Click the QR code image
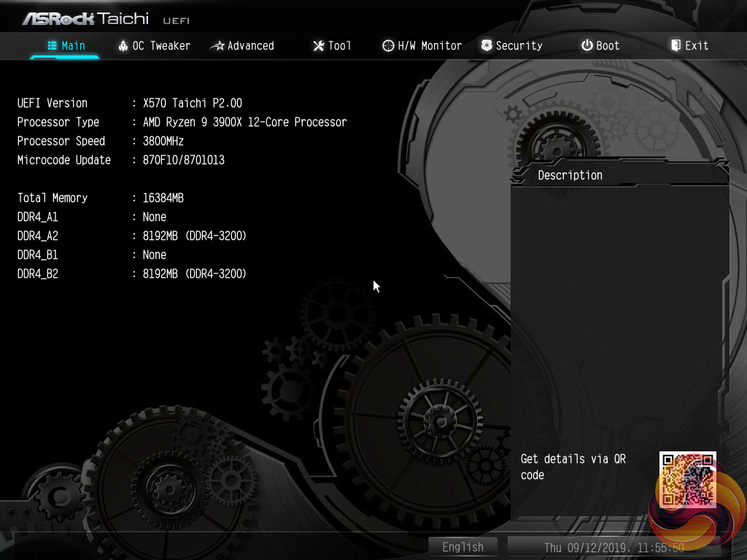Screen dimensions: 747x560 click(x=687, y=480)
